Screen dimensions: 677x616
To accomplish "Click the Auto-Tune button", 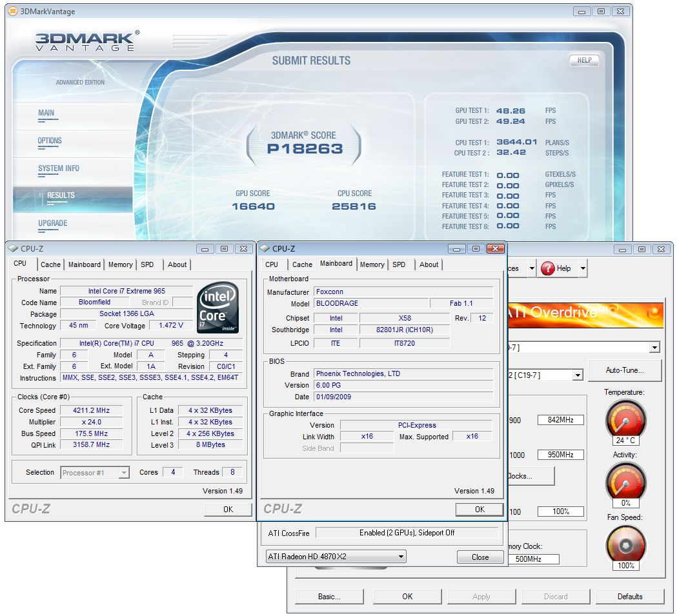I will [624, 370].
